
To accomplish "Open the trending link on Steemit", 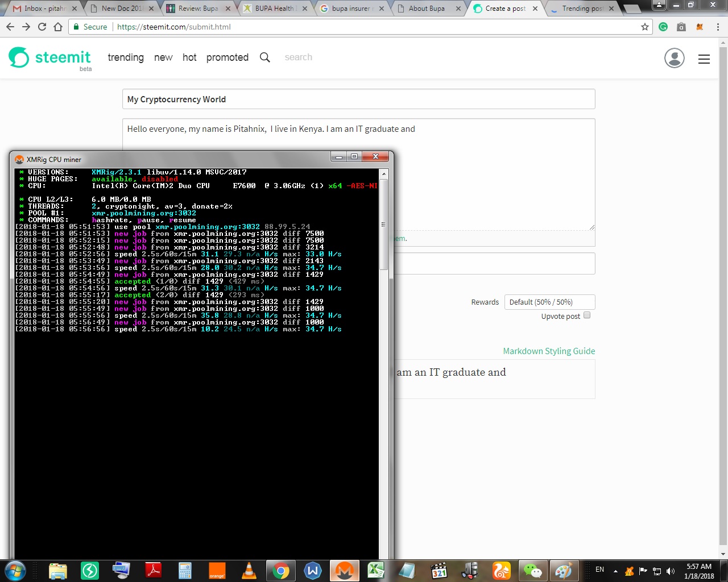I will tap(126, 57).
